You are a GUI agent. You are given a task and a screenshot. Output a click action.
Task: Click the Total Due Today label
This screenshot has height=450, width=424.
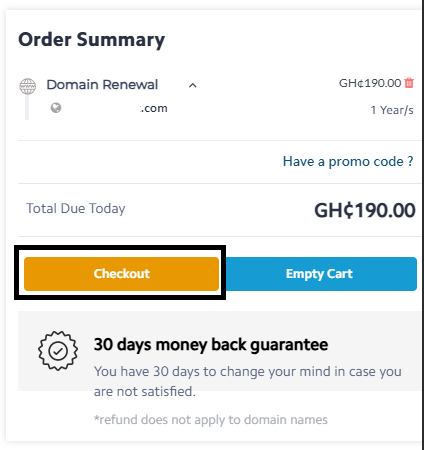coord(76,209)
